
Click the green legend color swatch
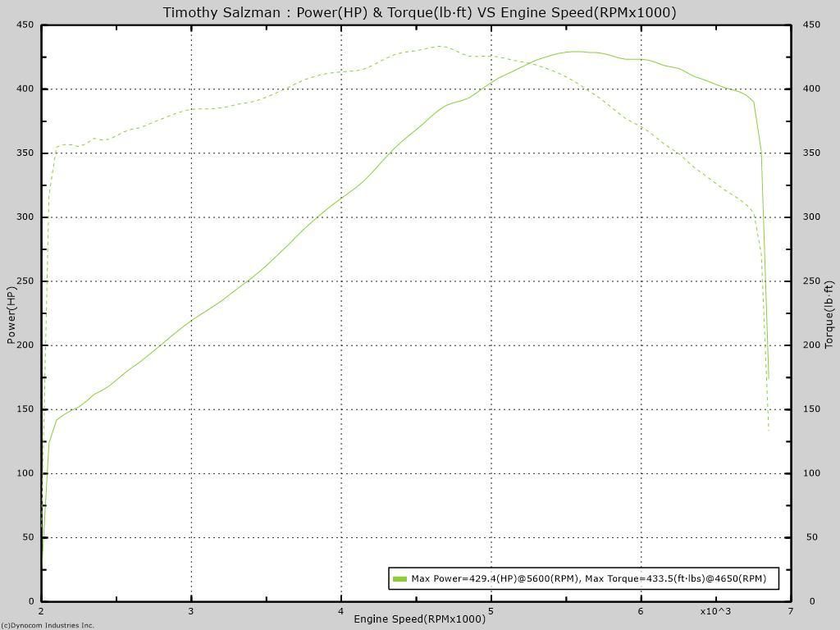click(399, 579)
